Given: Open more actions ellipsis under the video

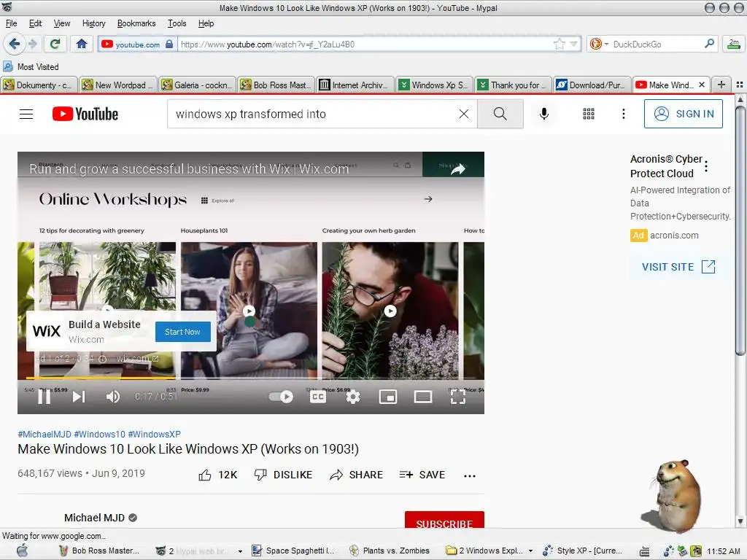Looking at the screenshot, I should click(469, 475).
